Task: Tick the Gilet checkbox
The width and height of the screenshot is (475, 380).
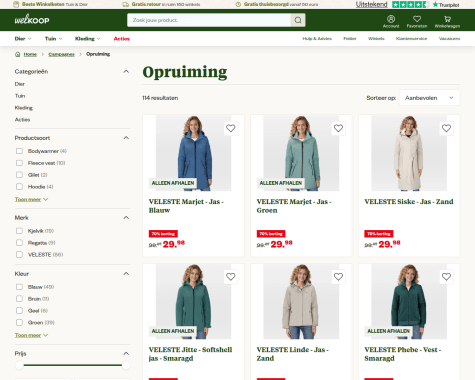Action: (19, 175)
